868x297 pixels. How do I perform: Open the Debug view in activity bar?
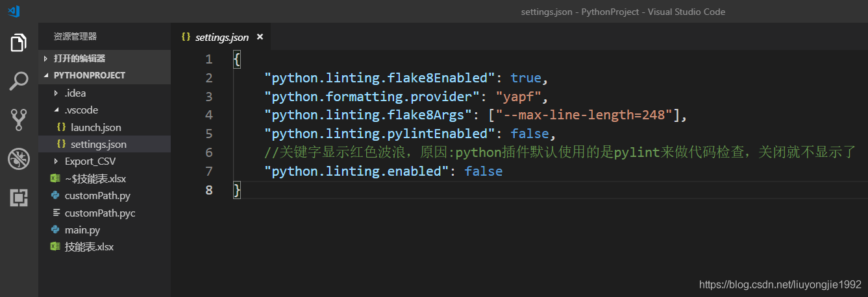coord(19,158)
